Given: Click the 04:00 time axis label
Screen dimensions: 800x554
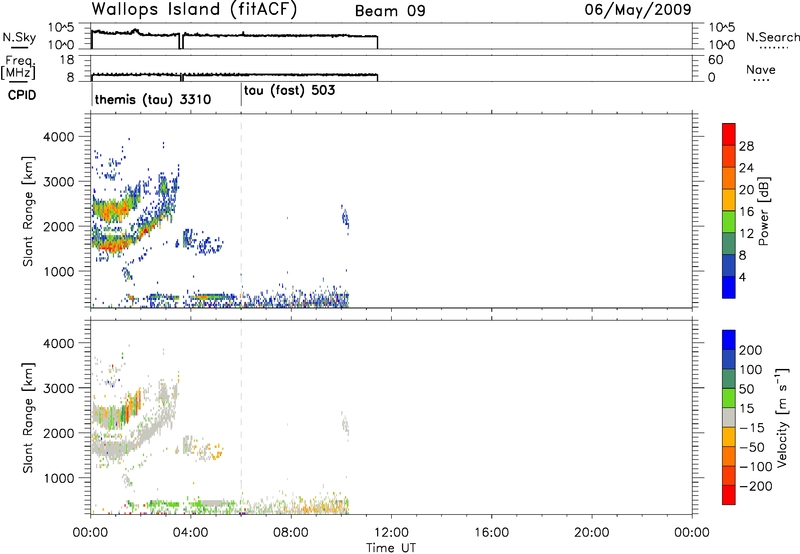Looking at the screenshot, I should (x=191, y=533).
